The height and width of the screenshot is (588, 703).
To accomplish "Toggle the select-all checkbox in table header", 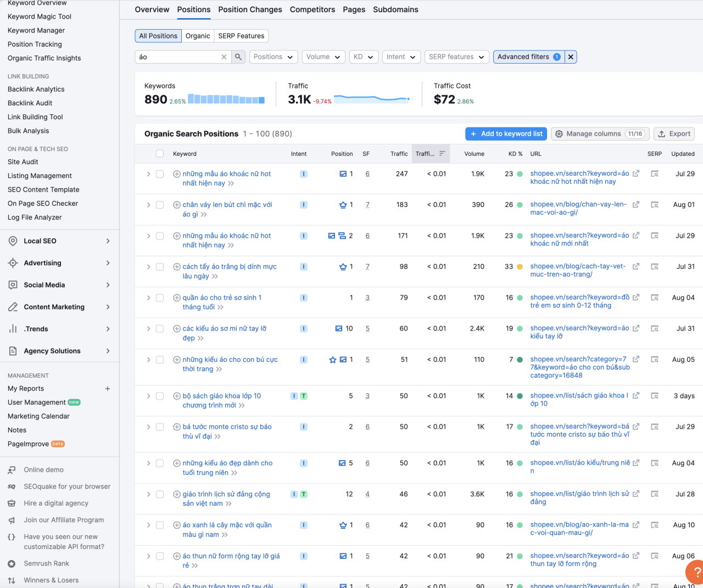I will 160,154.
